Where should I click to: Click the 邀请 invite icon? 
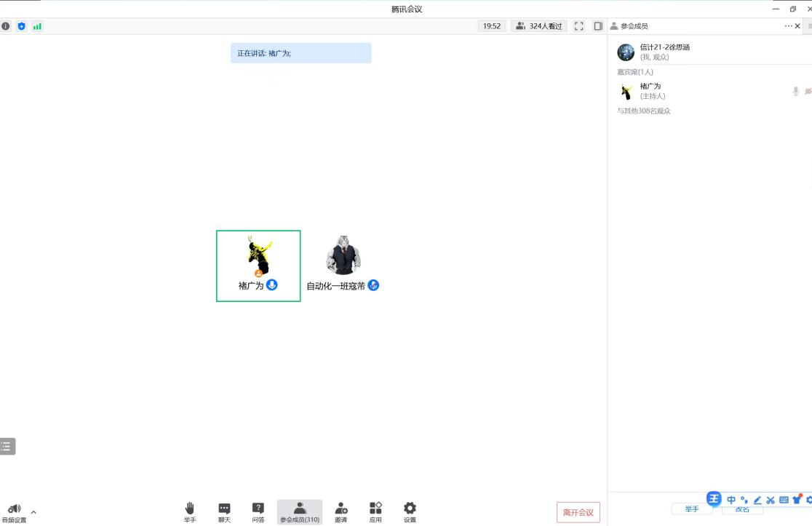[341, 512]
